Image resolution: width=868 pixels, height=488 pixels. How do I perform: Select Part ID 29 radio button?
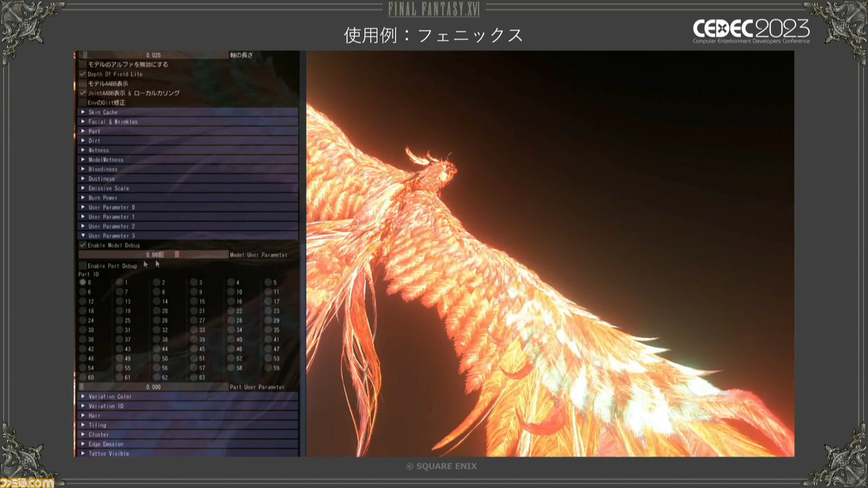tap(269, 320)
